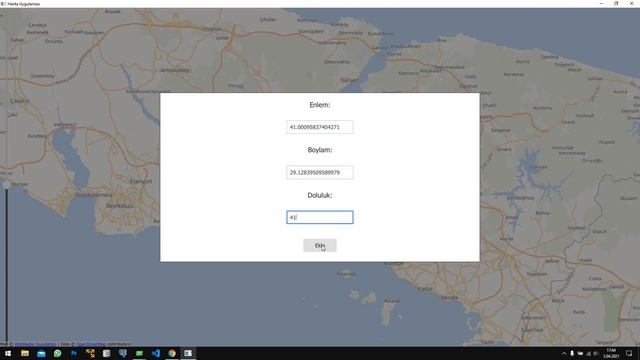Open File Explorer from the taskbar

click(x=25, y=353)
